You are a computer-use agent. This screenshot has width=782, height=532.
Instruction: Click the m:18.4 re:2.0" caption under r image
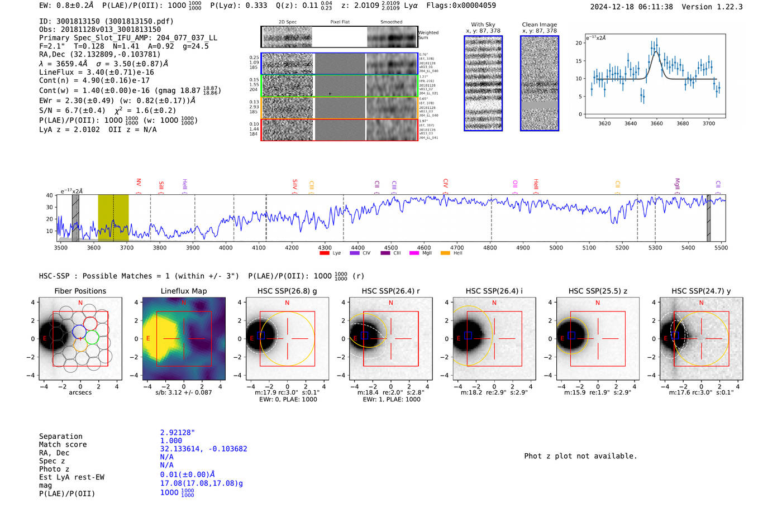pos(391,392)
